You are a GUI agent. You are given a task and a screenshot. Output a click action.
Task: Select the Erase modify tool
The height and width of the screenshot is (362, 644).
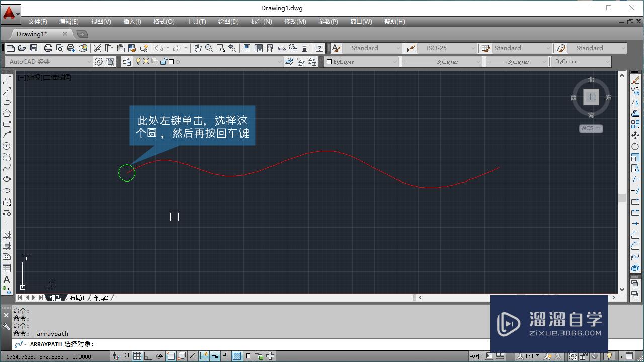pyautogui.click(x=635, y=80)
